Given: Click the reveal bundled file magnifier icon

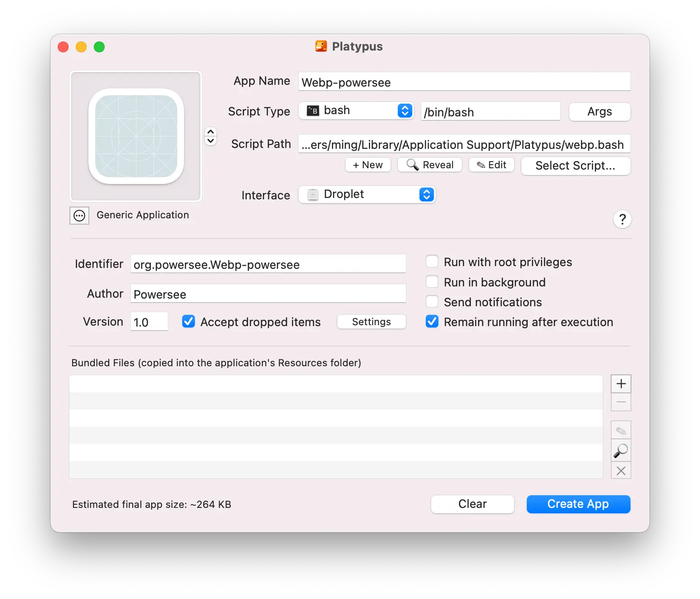Looking at the screenshot, I should pos(621,451).
